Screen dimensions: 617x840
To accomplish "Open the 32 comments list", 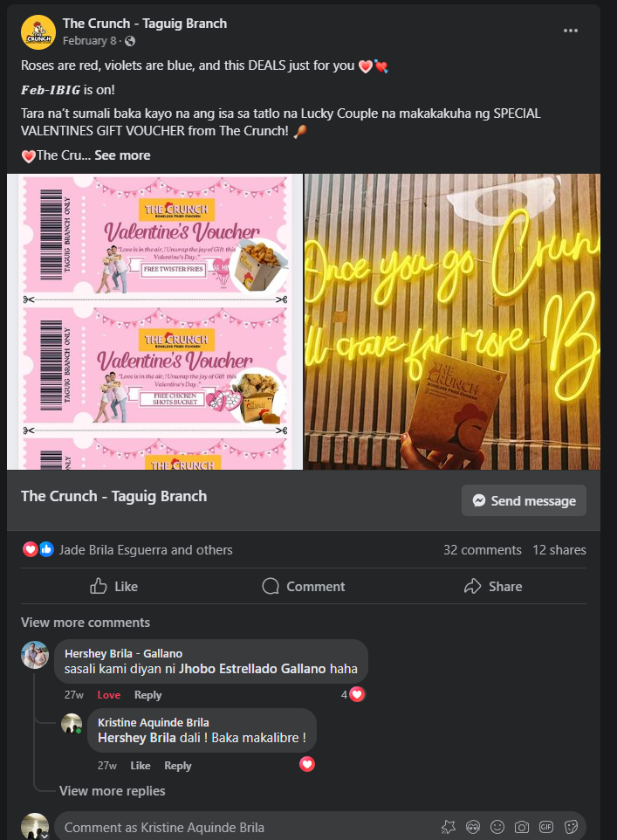I will (482, 549).
